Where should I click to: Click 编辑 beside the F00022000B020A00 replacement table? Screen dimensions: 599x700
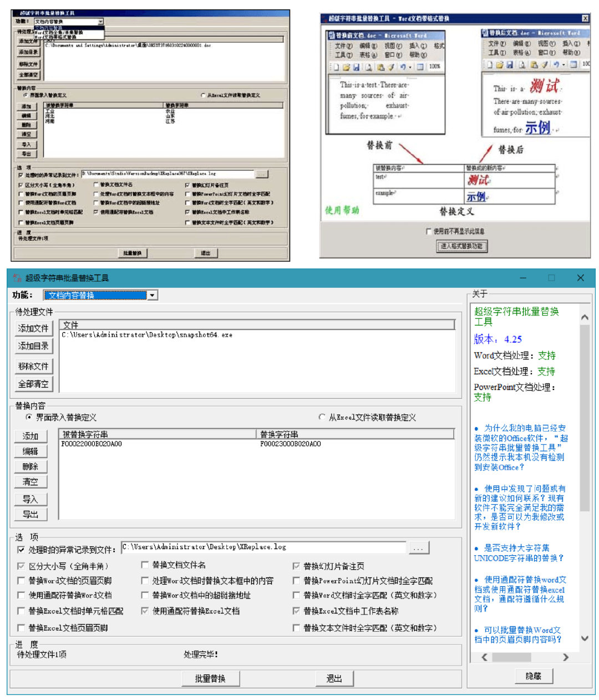[31, 452]
